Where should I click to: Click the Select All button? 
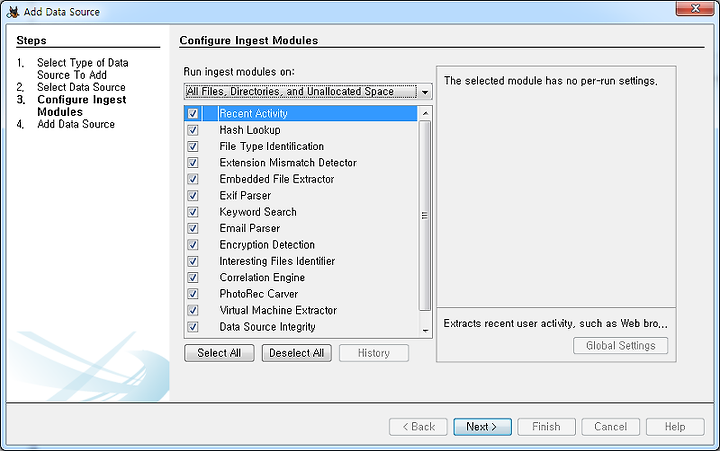coord(219,353)
